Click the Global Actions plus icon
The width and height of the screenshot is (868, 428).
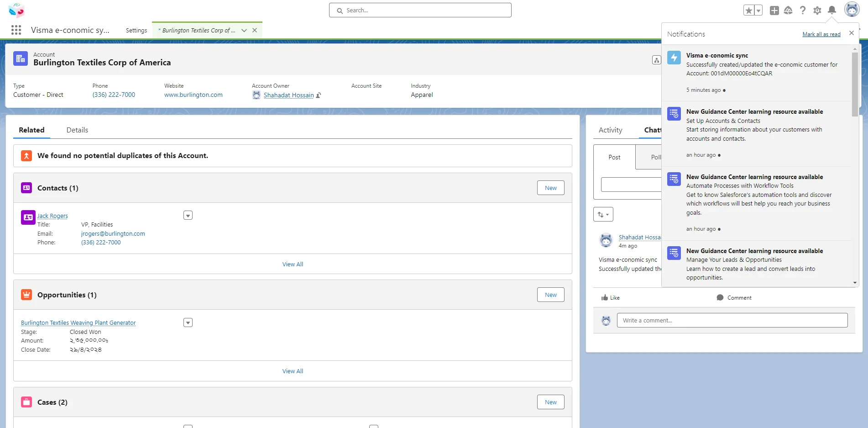[774, 11]
